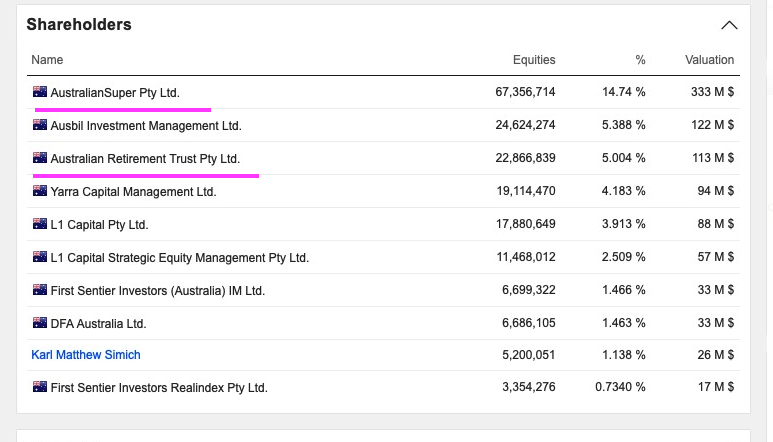Click the equities value 19,114,470
Viewport: 773px width, 442px height.
click(x=526, y=191)
